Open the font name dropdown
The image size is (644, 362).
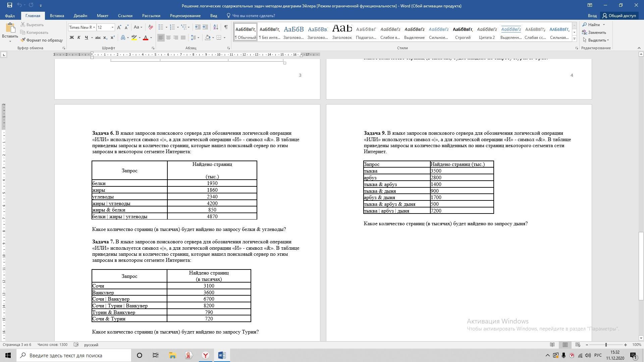coord(94,27)
